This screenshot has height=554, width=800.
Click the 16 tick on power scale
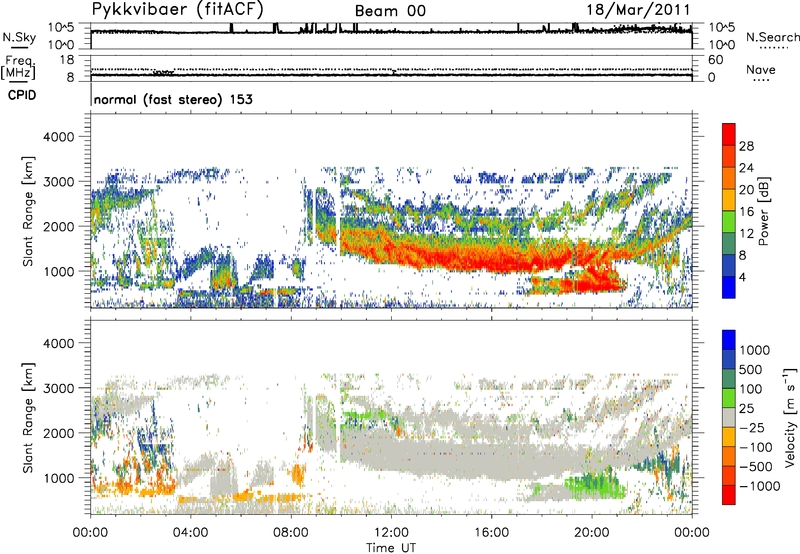pyautogui.click(x=746, y=212)
